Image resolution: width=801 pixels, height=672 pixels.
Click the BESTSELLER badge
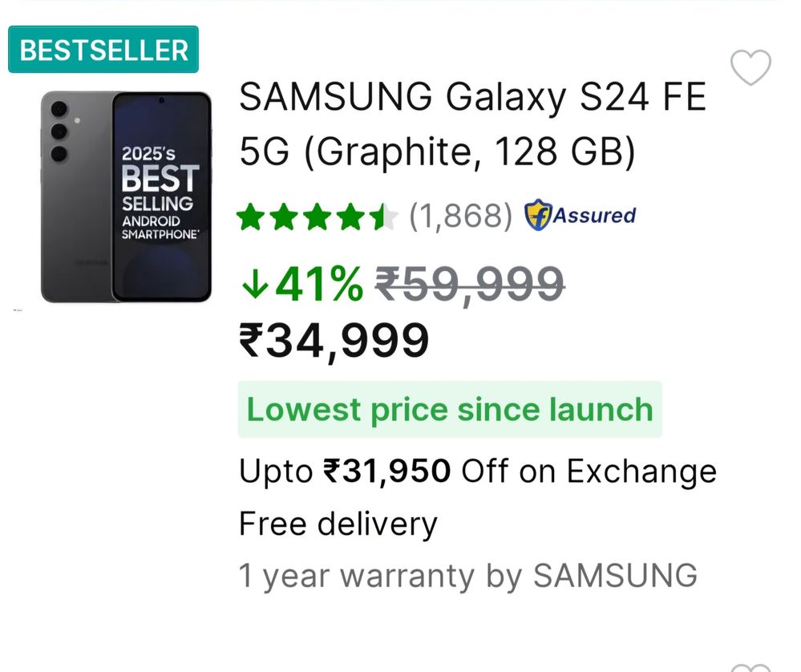[x=103, y=50]
